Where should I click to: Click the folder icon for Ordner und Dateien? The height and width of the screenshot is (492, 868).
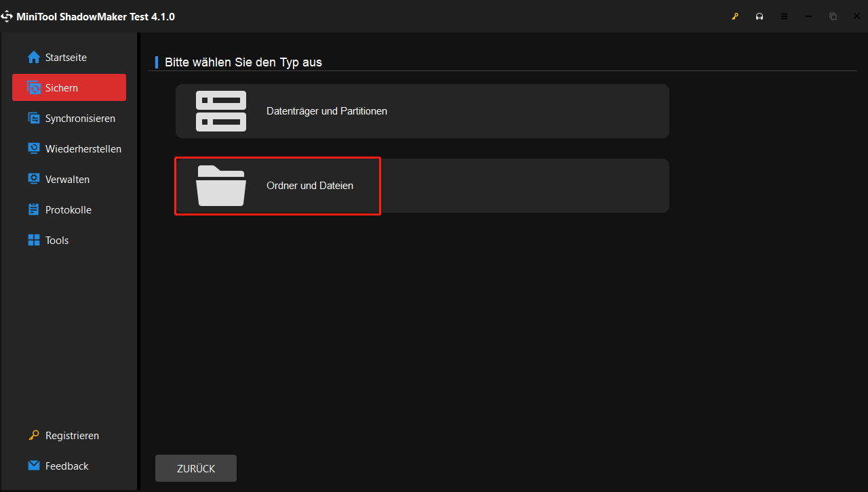point(221,185)
